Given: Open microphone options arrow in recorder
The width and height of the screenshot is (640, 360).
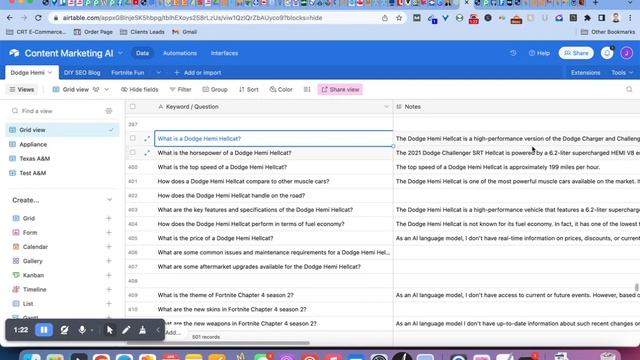Looking at the screenshot, I should pyautogui.click(x=92, y=330).
